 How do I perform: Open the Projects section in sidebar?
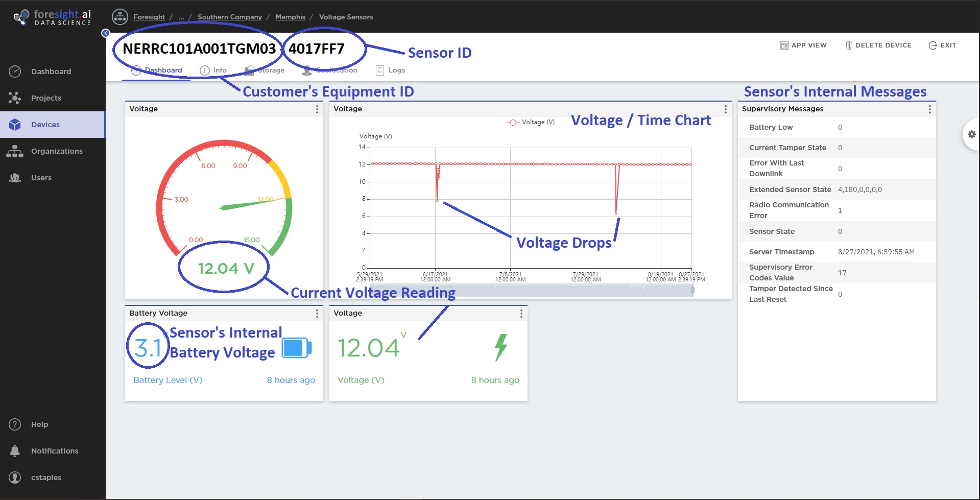tap(46, 98)
